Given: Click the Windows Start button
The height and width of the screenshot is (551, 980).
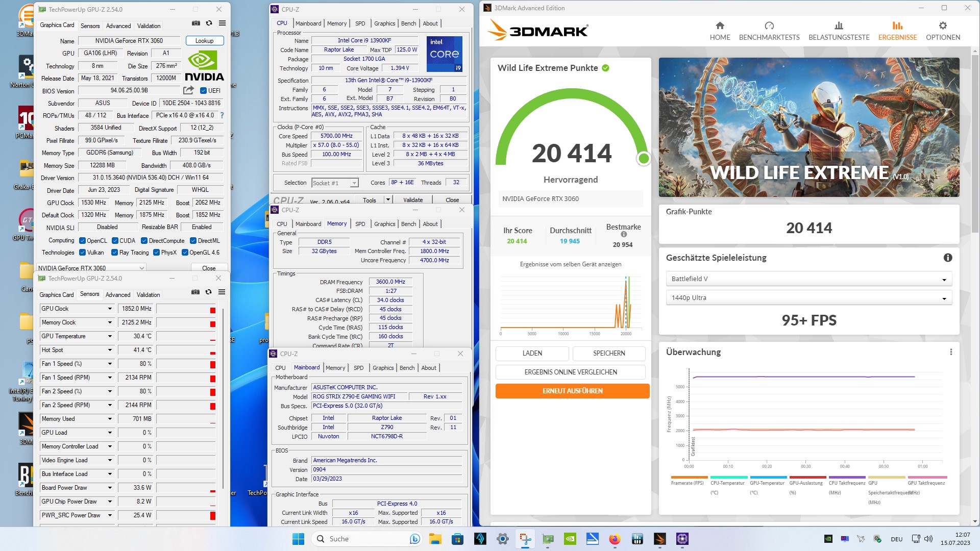Looking at the screenshot, I should pyautogui.click(x=298, y=539).
